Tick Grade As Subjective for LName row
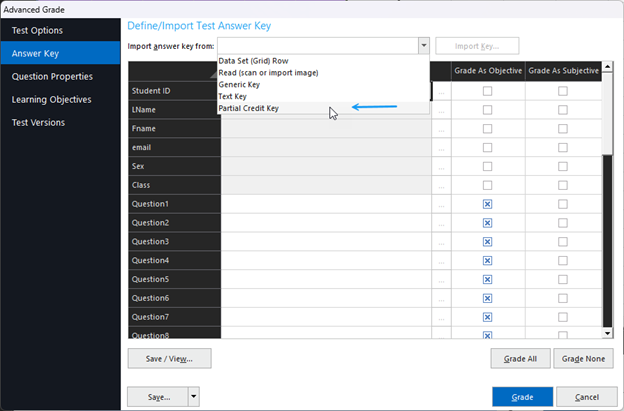 click(562, 110)
